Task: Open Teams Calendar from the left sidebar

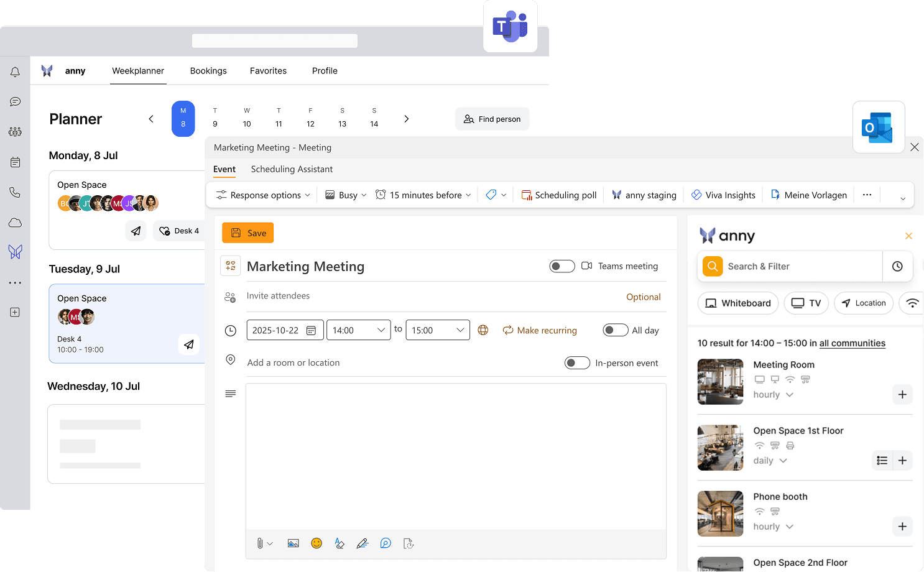Action: coord(15,162)
